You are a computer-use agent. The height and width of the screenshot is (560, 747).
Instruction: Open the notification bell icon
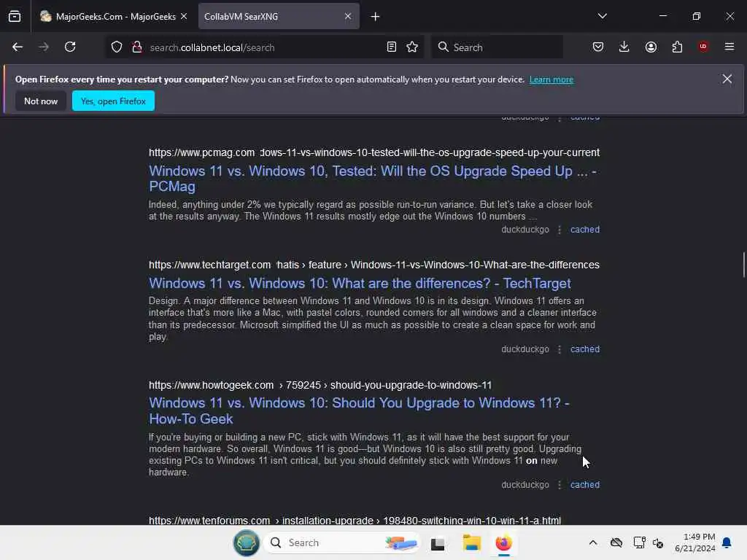[727, 542]
